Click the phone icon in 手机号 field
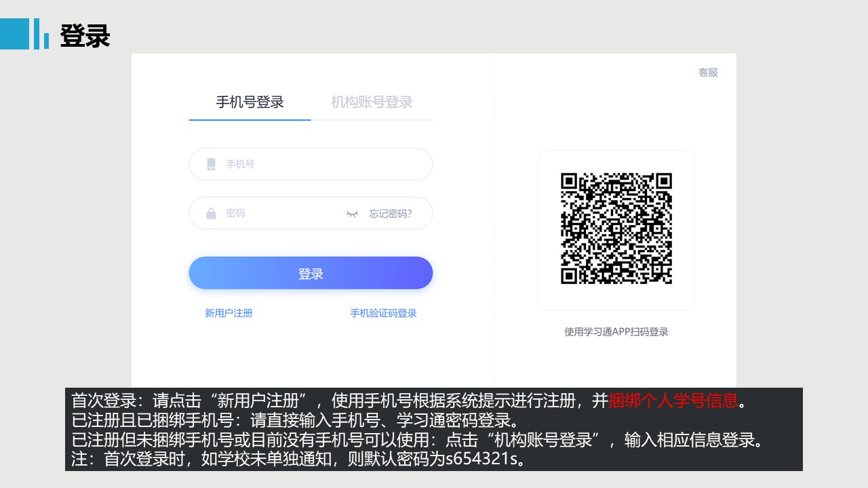This screenshot has height=488, width=868. (x=211, y=164)
